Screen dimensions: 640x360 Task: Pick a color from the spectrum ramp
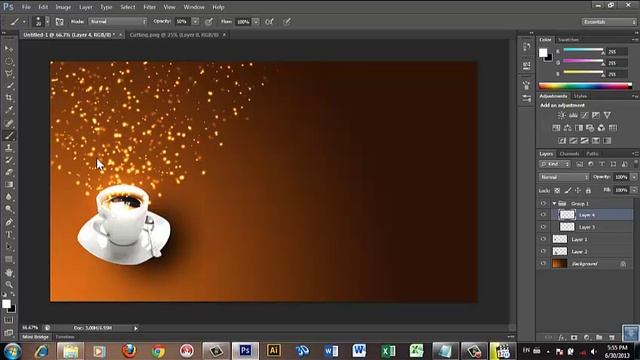585,86
